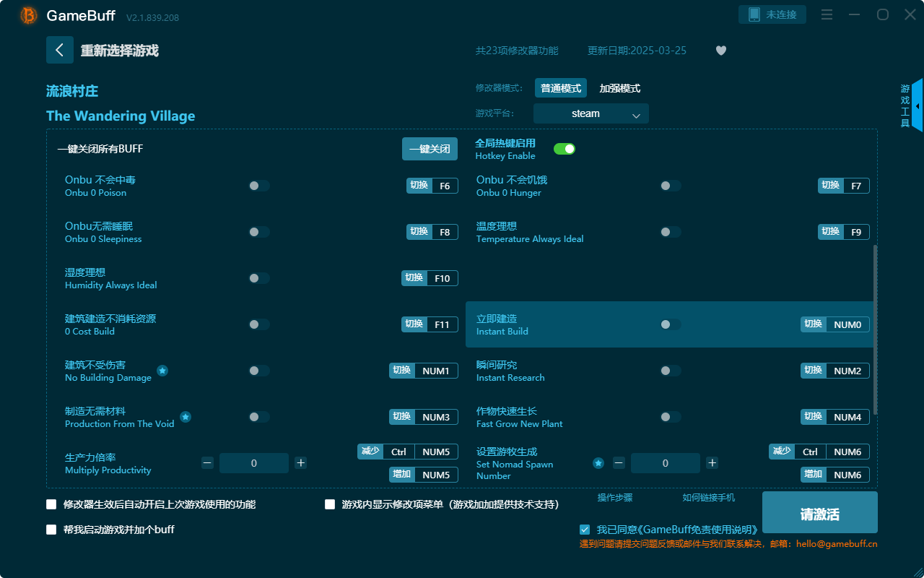Click Multiply Productivity value input field

[254, 463]
